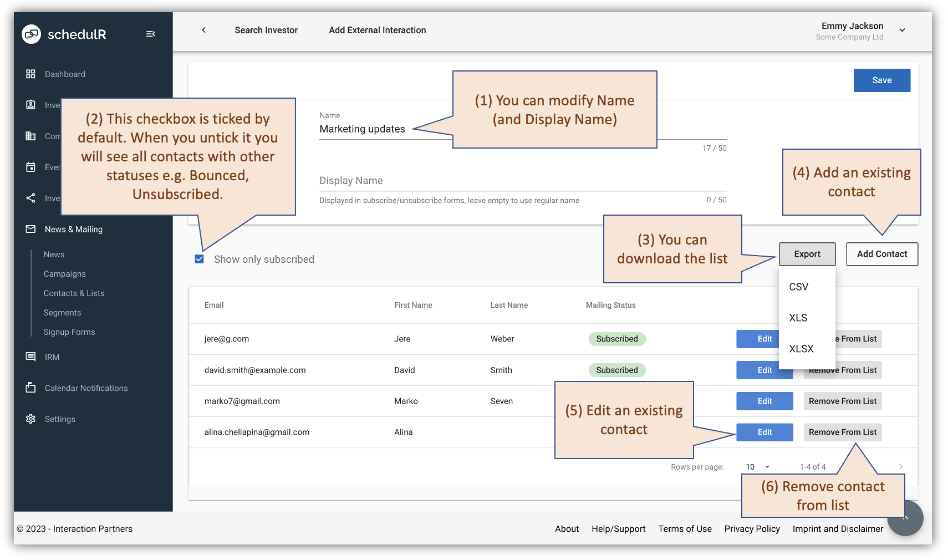Click the Save button
This screenshot has width=948, height=560.
881,80
